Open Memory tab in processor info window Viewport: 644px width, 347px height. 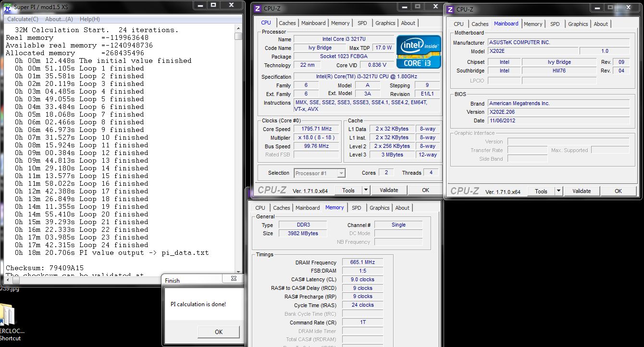tap(340, 23)
